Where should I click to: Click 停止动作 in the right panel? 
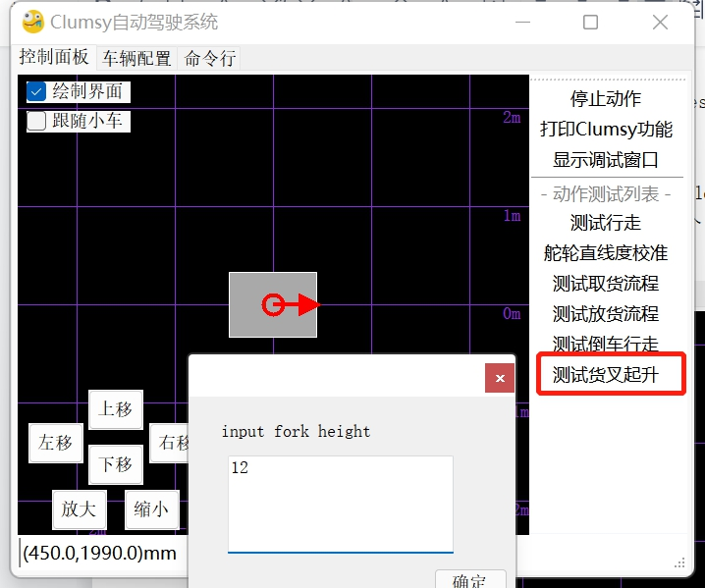click(x=606, y=98)
